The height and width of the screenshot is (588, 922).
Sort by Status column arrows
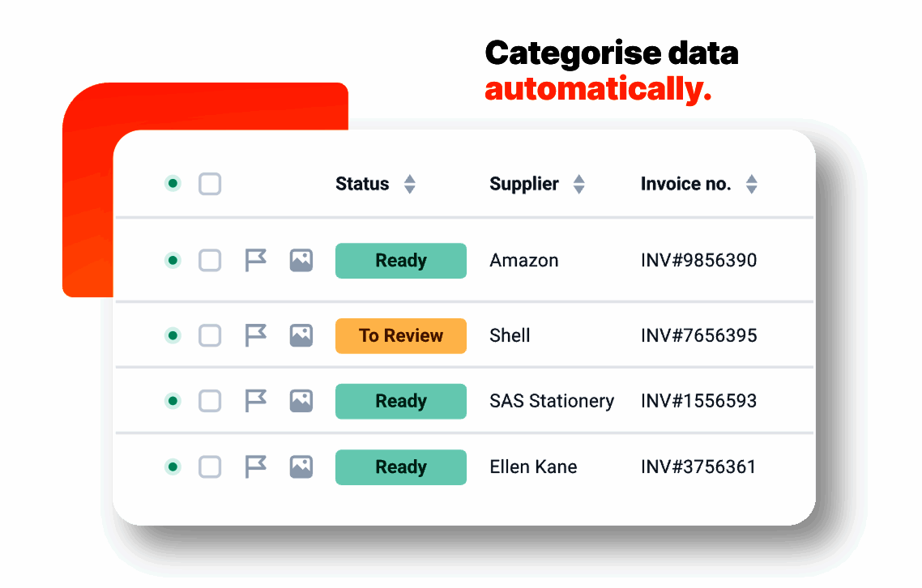(x=410, y=185)
